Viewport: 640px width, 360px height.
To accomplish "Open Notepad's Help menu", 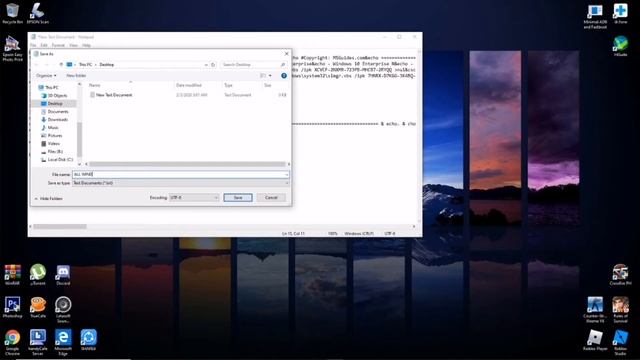I will coord(86,45).
